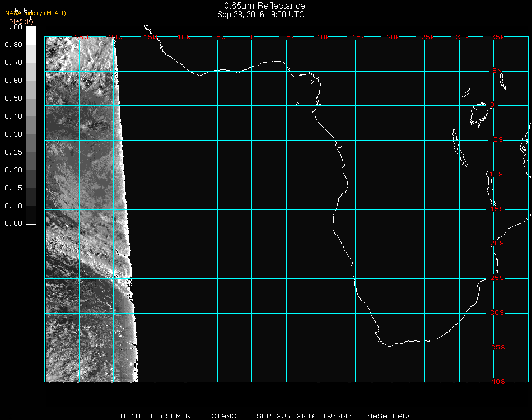Image resolution: width=532 pixels, height=420 pixels.
Task: Click the MT10 label in the footer
Action: coord(130,416)
